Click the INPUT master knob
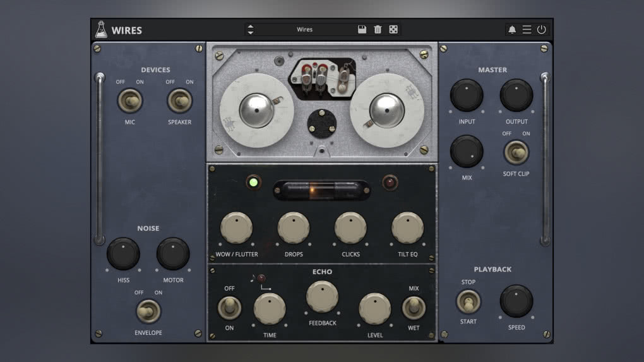The image size is (644, 362). tap(467, 95)
